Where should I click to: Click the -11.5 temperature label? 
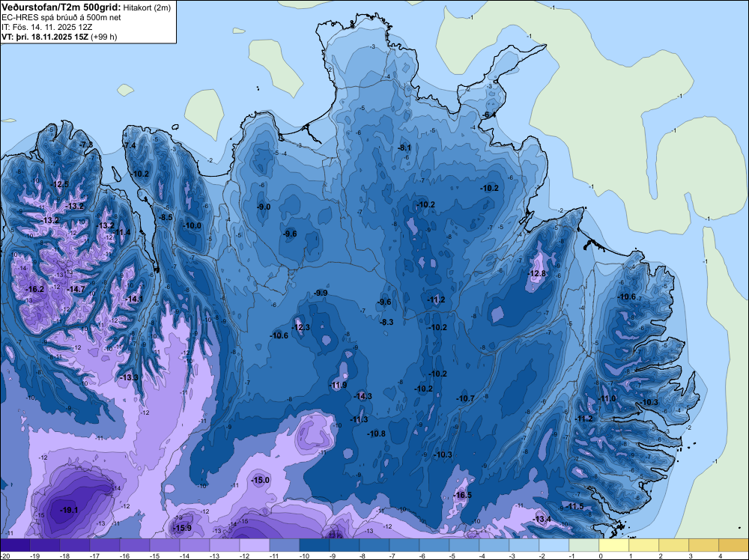point(574,506)
